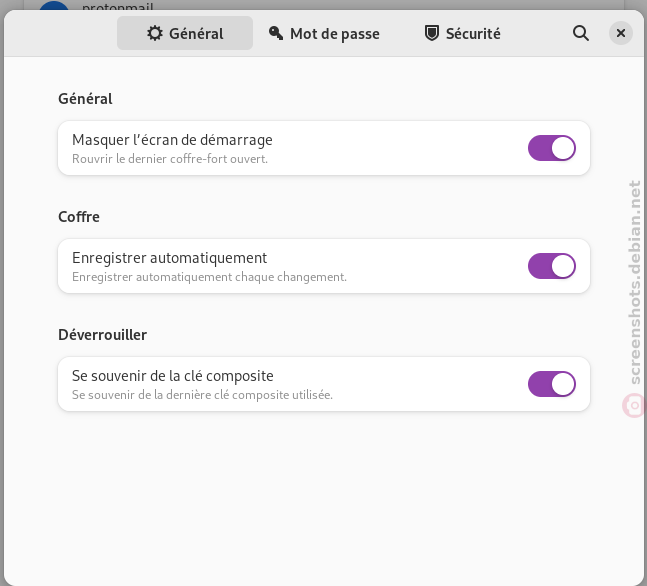Toggle the Se souvenir de la clé composite switch
Screen dimensions: 647x586
[x=552, y=384]
